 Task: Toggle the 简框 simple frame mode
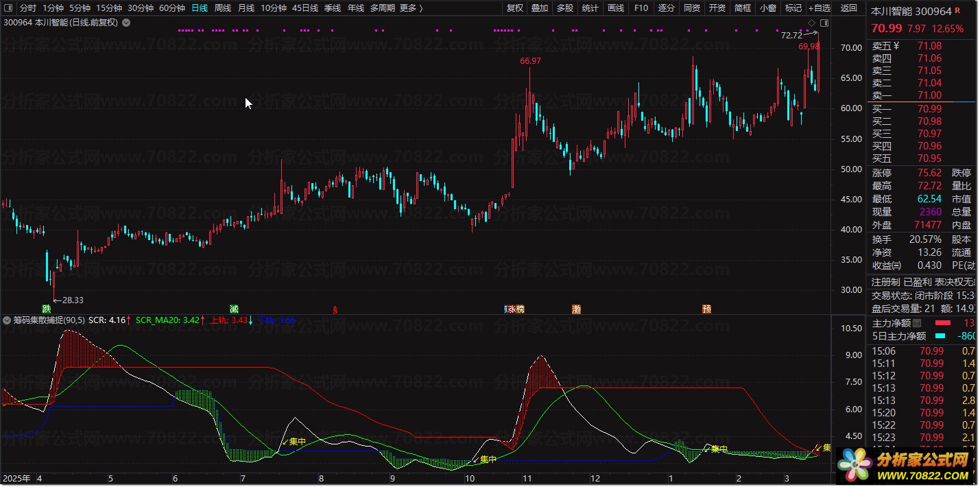point(742,8)
